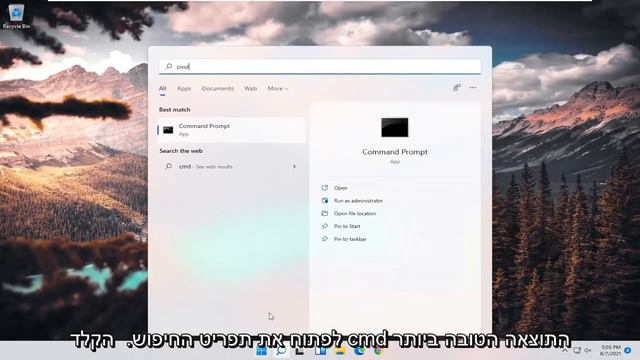The width and height of the screenshot is (640, 360).
Task: Open Microsoft Edge from taskbar
Action: (359, 351)
